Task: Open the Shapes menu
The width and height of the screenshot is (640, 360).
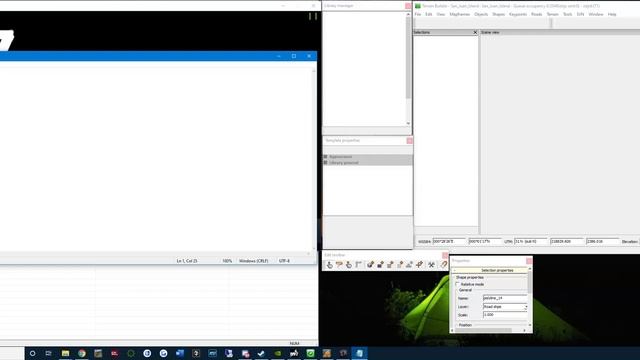Action: [x=499, y=14]
